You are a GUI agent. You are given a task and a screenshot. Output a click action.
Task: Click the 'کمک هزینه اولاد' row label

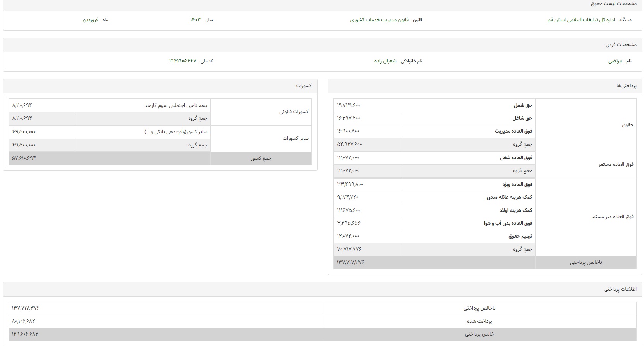coord(516,211)
